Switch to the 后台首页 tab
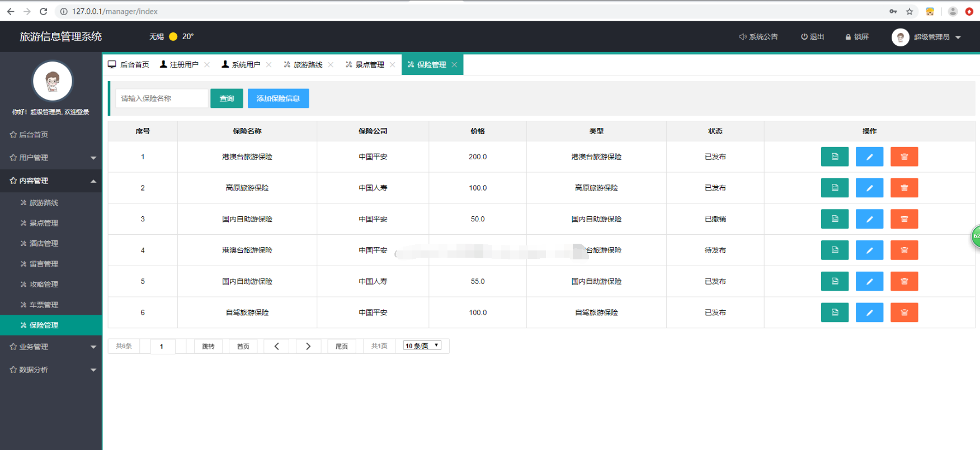The height and width of the screenshot is (450, 980). tap(129, 65)
